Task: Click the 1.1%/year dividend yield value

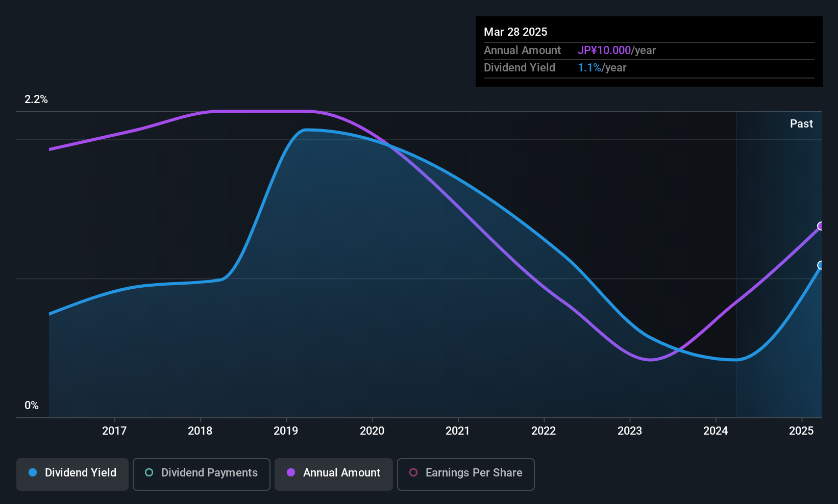Action: (602, 68)
